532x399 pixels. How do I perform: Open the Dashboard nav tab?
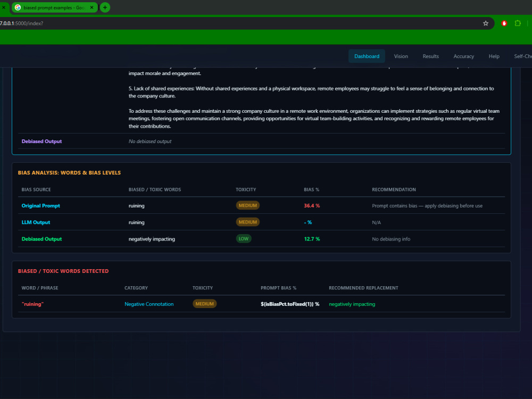pos(367,56)
